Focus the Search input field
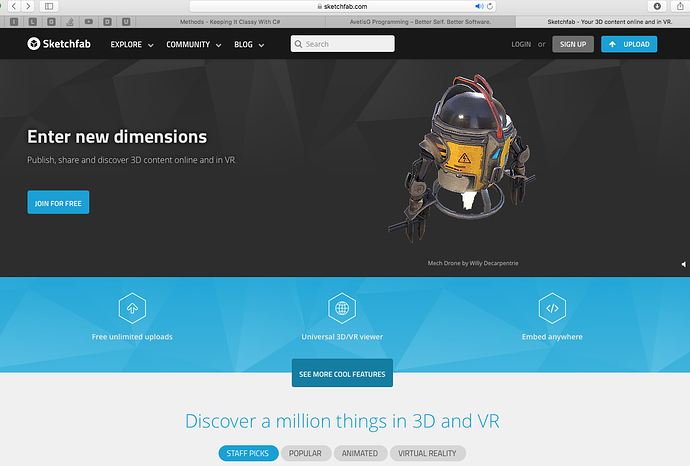 pyautogui.click(x=342, y=44)
